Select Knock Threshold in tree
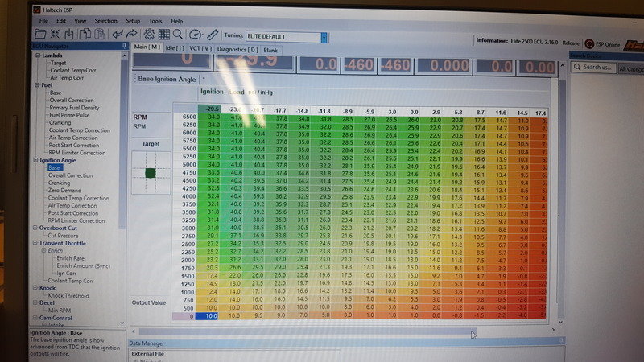 (68, 295)
